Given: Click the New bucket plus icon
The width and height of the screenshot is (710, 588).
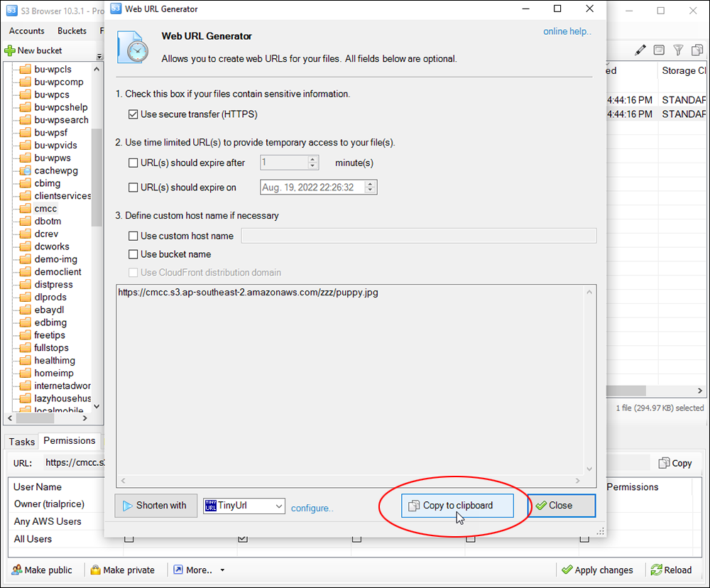Looking at the screenshot, I should pyautogui.click(x=9, y=50).
